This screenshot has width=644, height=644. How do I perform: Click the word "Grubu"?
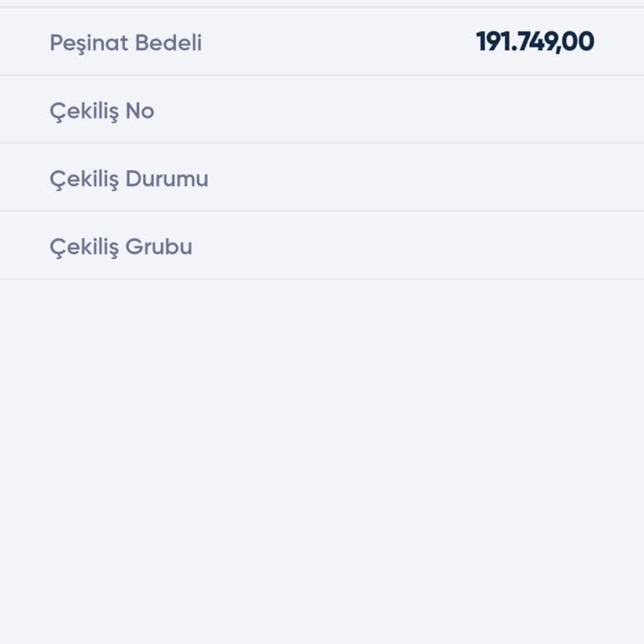coord(158,247)
